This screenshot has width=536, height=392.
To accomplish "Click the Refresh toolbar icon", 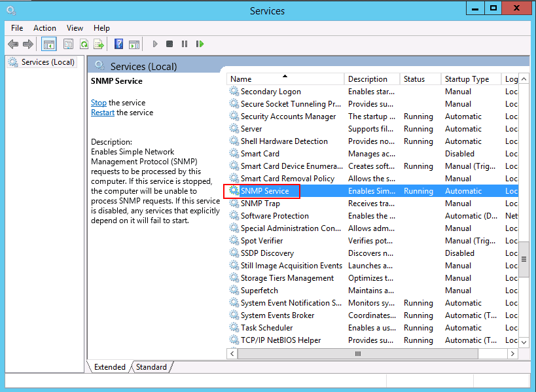I will coord(84,44).
